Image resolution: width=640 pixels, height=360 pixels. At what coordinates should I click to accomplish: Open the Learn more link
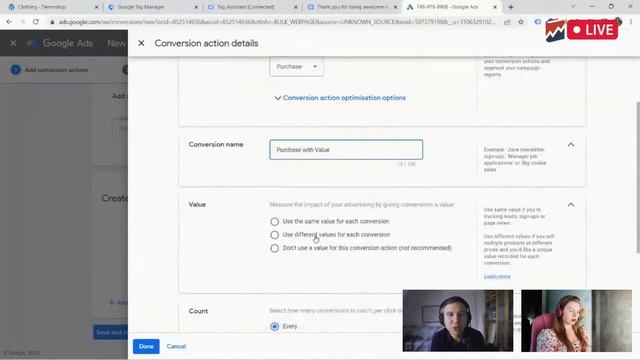point(497,276)
